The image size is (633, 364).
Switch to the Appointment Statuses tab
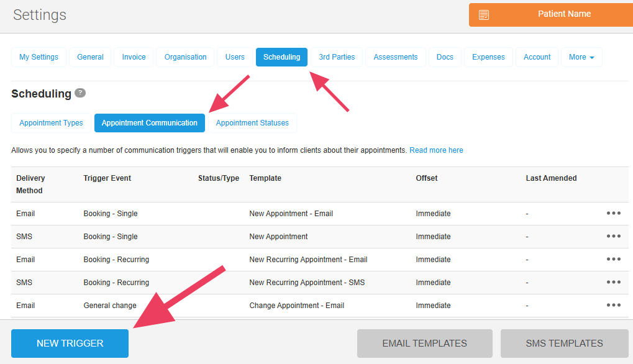click(x=252, y=123)
